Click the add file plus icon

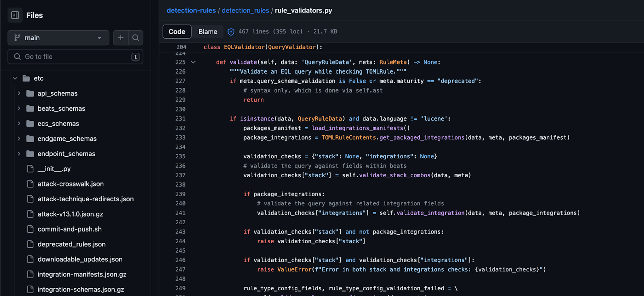(121, 38)
